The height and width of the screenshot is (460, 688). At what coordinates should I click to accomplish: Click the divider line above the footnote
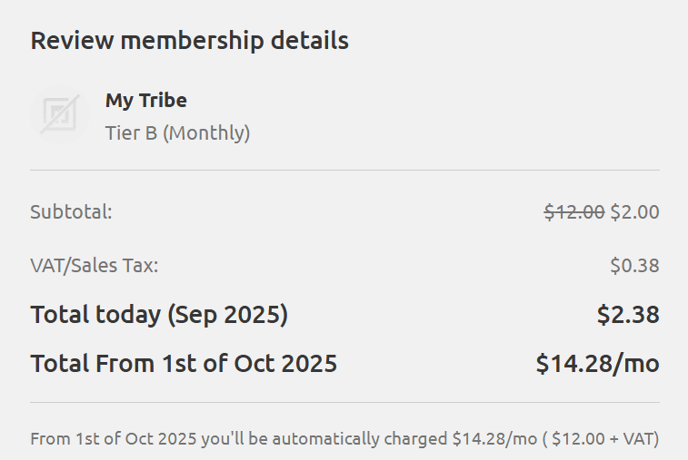point(345,402)
